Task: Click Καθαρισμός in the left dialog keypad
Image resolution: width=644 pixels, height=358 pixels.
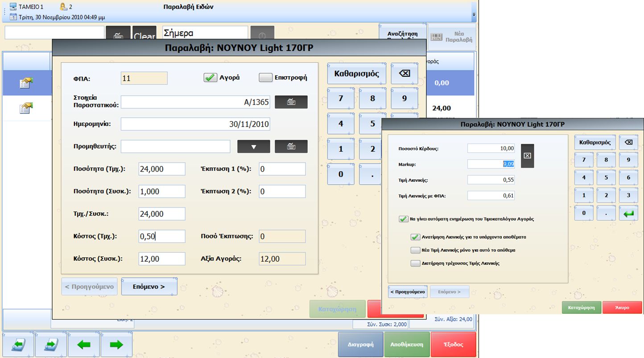Action: tap(357, 74)
